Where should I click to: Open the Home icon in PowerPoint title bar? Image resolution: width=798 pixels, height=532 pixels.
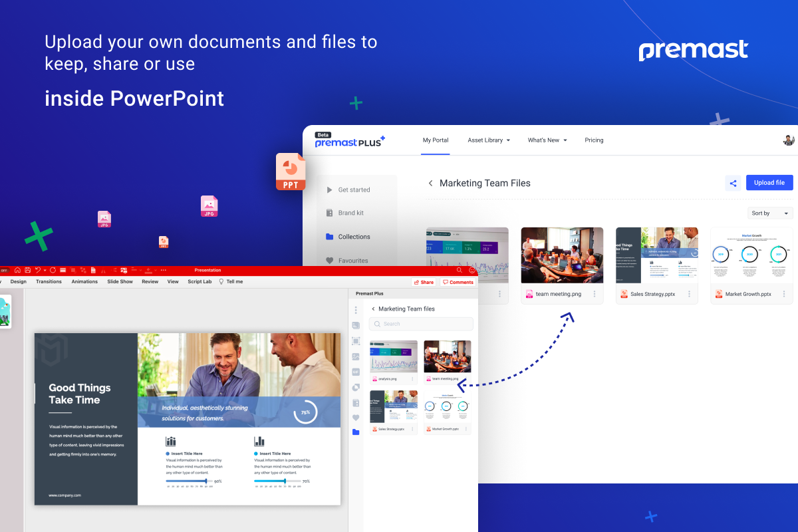click(17, 270)
